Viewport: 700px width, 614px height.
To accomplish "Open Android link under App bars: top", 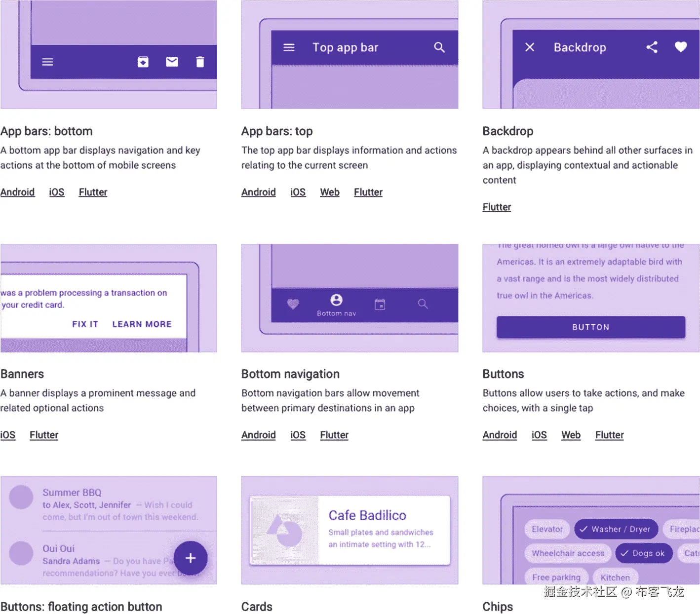I will click(259, 192).
